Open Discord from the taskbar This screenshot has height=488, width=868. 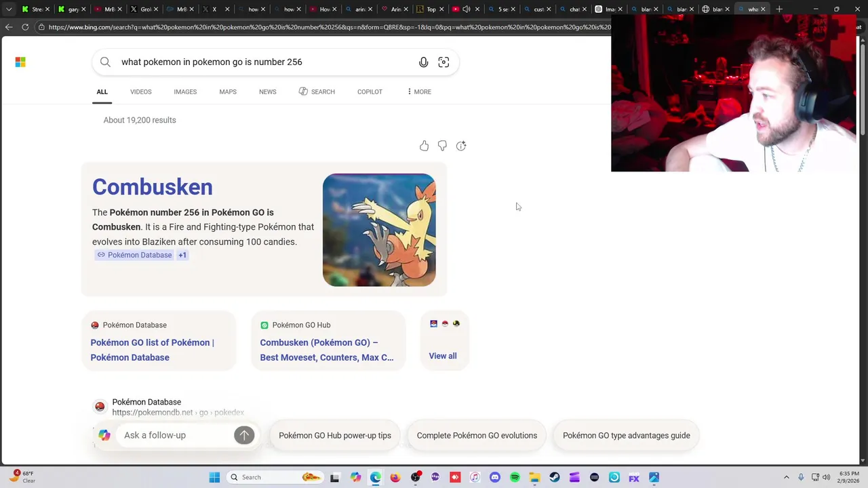(x=495, y=477)
